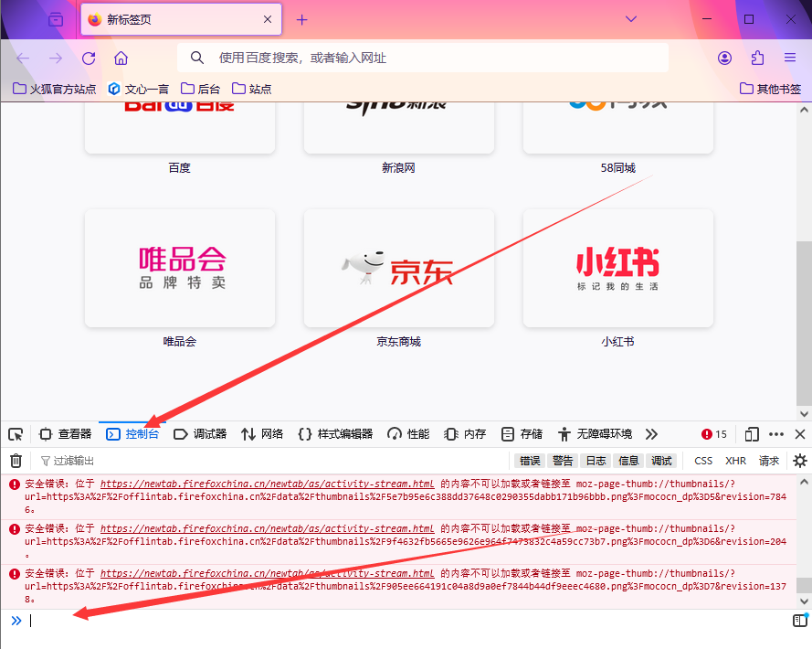Click the console command input line

(406, 621)
